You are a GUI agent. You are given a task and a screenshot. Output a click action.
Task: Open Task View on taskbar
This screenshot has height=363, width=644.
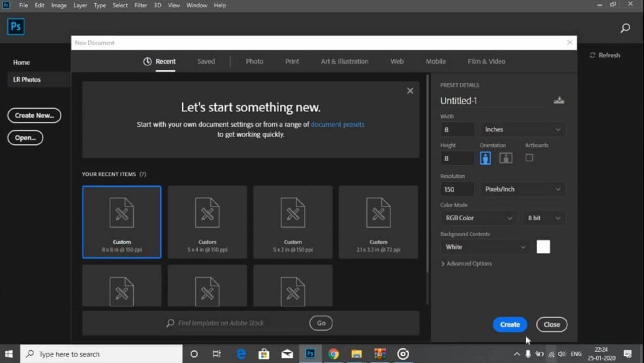(217, 354)
